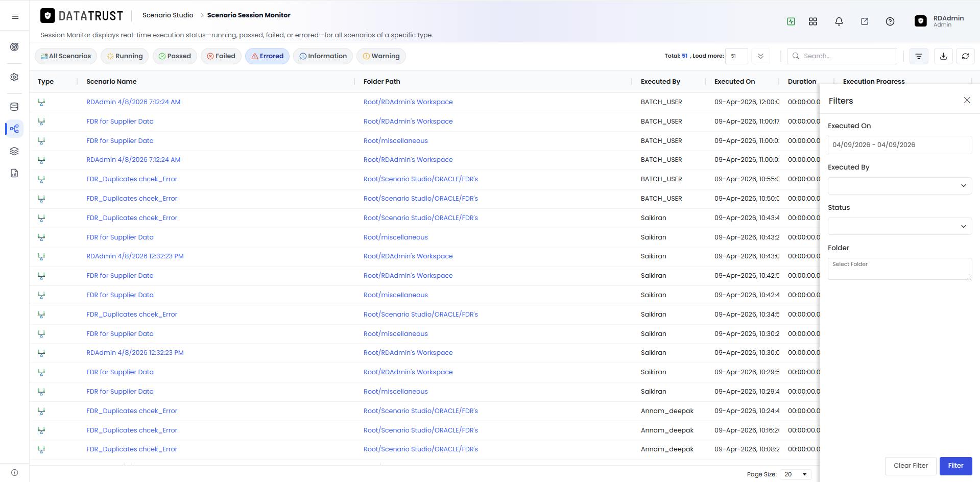Click the Executed On date range field
This screenshot has height=482, width=980.
point(899,145)
